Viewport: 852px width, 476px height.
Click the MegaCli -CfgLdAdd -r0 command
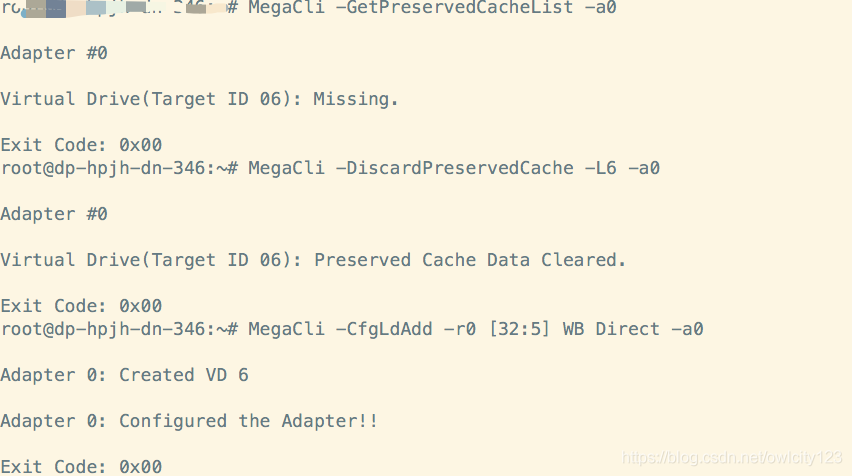[362, 329]
